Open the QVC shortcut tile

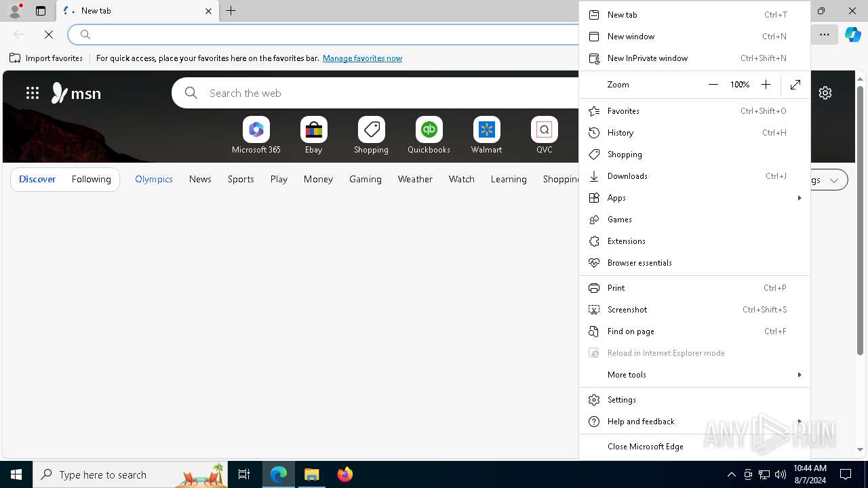[544, 136]
